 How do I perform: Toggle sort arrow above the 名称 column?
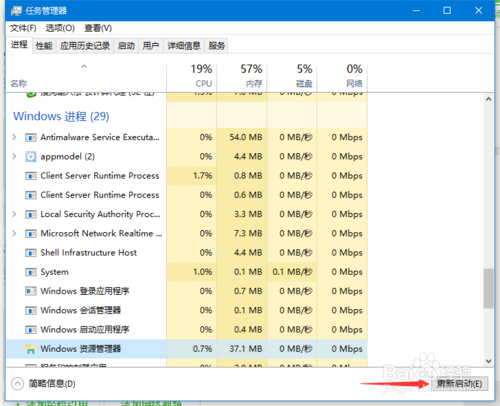84,66
